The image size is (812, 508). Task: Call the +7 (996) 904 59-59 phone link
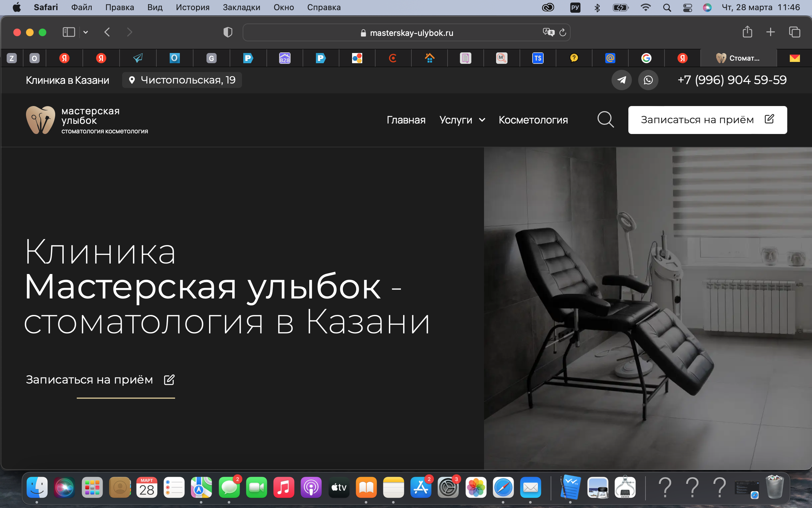point(732,80)
